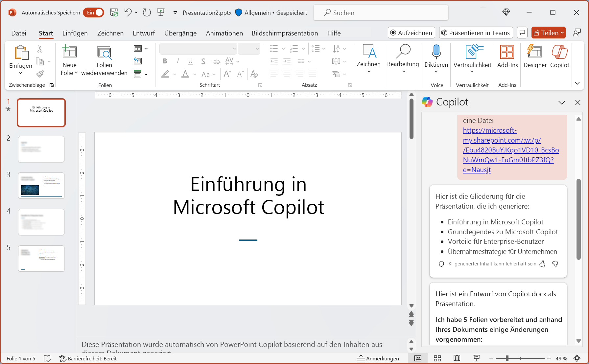Image resolution: width=589 pixels, height=364 pixels.
Task: Select slide 2 thumbnail
Action: pos(41,149)
